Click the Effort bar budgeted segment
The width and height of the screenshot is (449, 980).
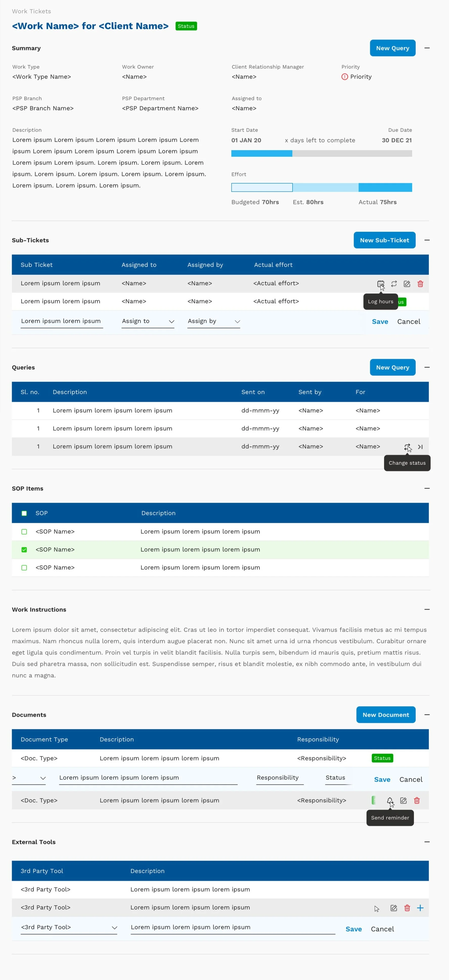point(262,187)
